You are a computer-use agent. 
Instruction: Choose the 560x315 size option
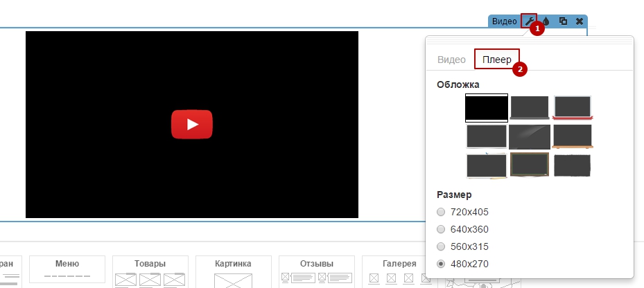pos(441,246)
